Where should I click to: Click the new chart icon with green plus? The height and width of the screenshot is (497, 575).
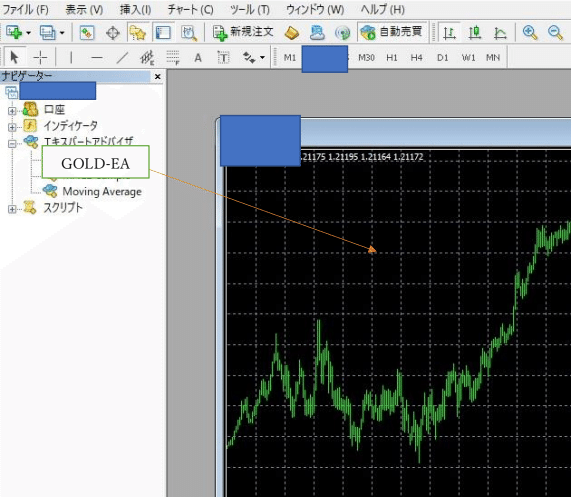click(x=14, y=33)
